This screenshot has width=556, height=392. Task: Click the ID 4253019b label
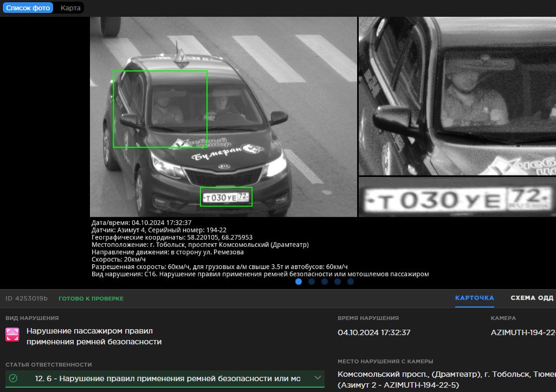tap(27, 298)
